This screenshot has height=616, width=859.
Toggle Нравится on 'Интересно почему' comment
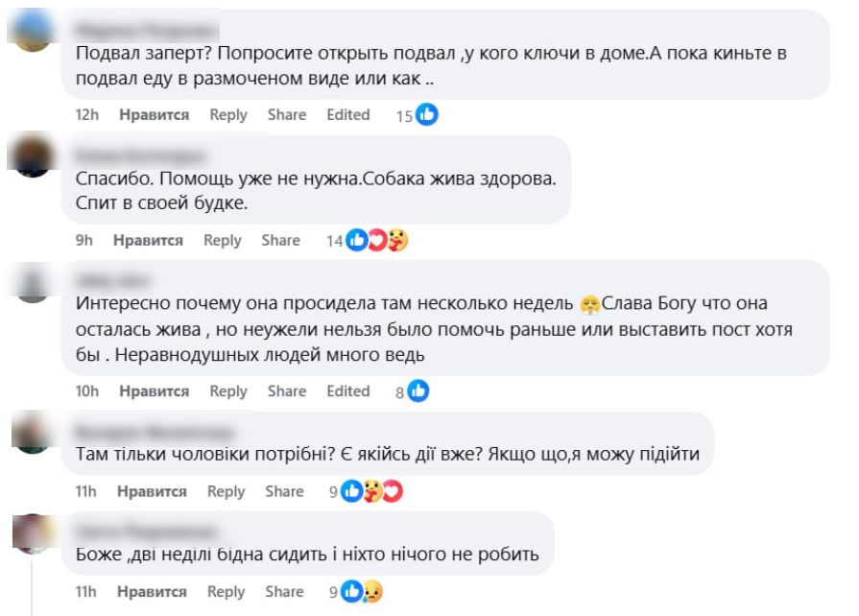coord(154,391)
